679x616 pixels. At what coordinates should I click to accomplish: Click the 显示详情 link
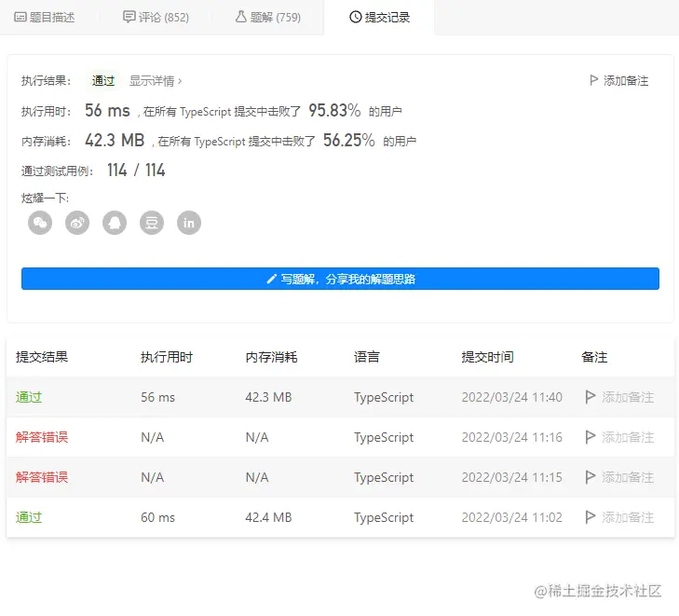[x=156, y=81]
